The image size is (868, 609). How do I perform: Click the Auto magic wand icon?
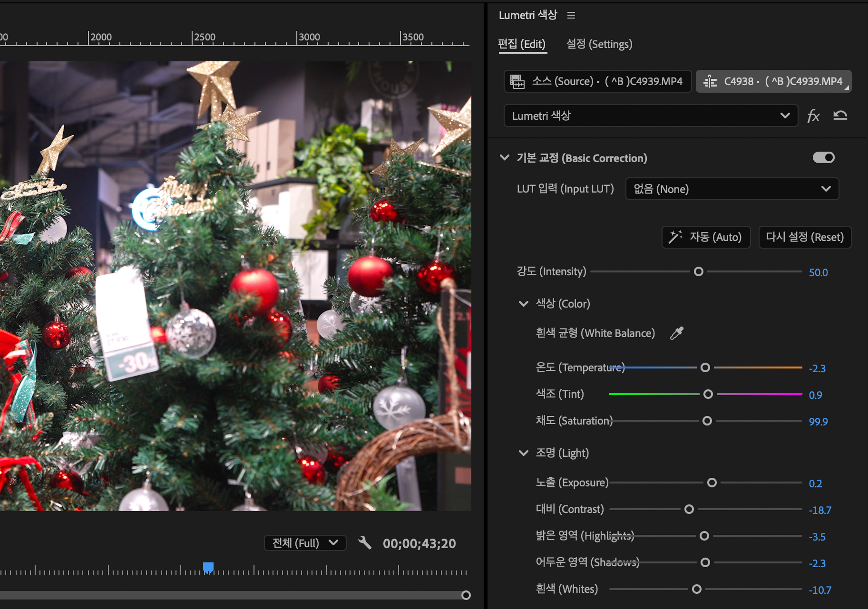tap(675, 237)
